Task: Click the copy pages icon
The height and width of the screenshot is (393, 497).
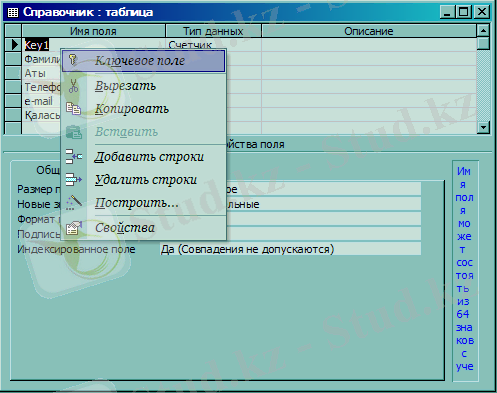Action: (73, 109)
